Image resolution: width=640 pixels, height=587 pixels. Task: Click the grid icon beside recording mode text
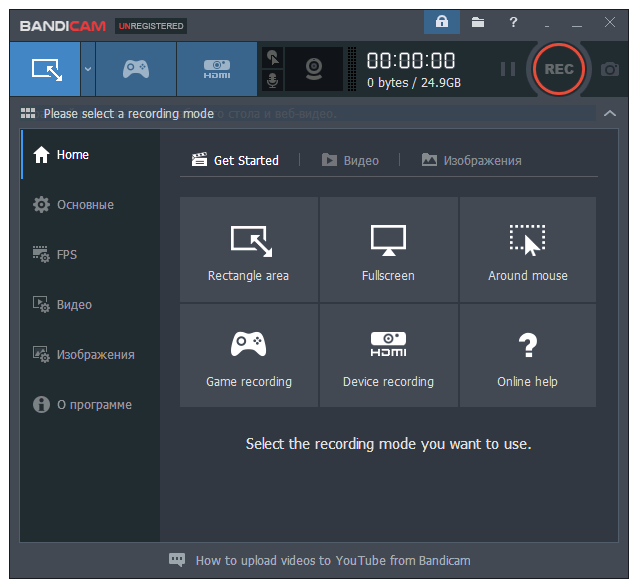[x=28, y=113]
